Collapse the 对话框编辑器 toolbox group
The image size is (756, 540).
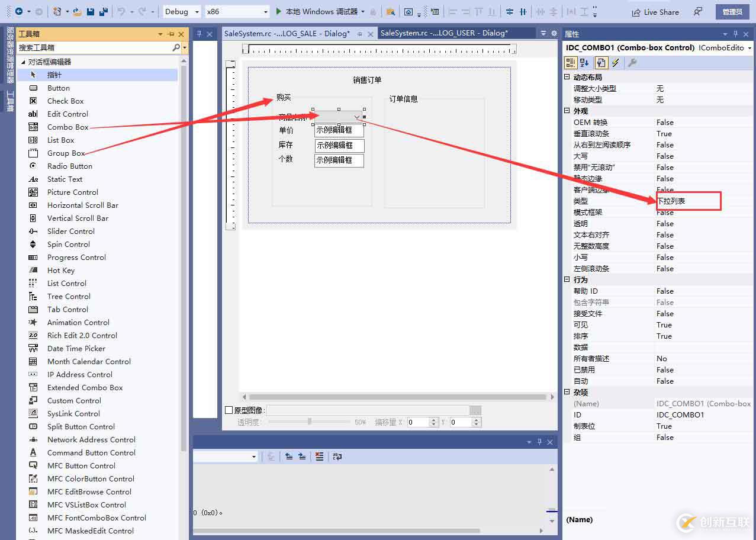[x=23, y=62]
